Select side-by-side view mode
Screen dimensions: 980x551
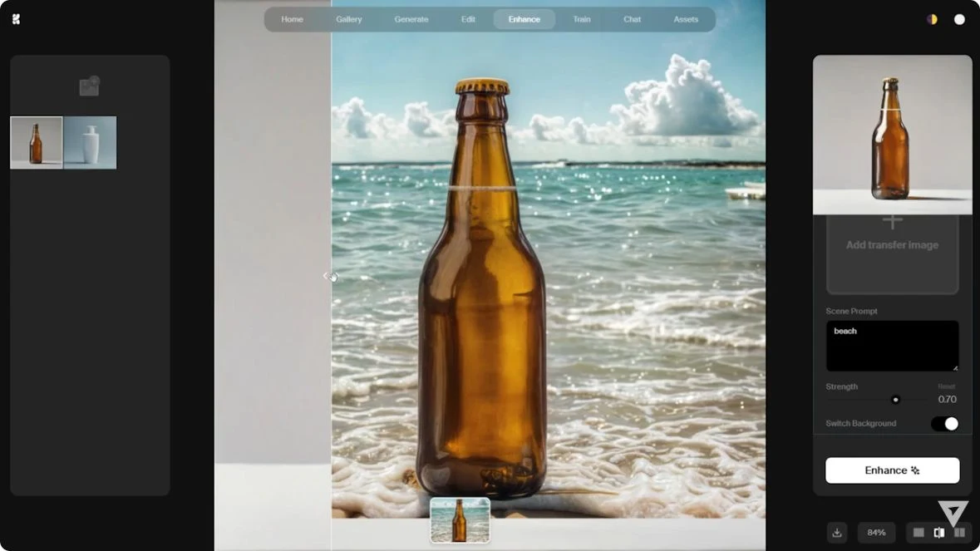pos(959,532)
